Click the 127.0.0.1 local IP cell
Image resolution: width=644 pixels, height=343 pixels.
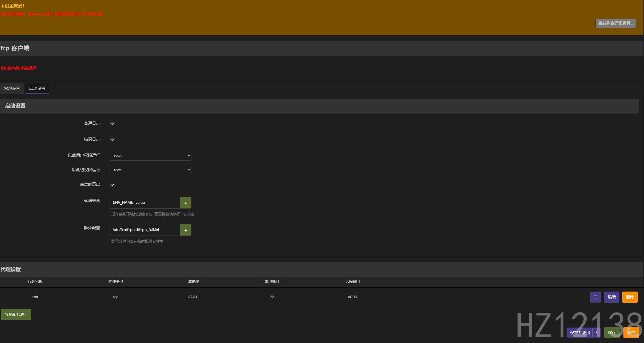194,297
